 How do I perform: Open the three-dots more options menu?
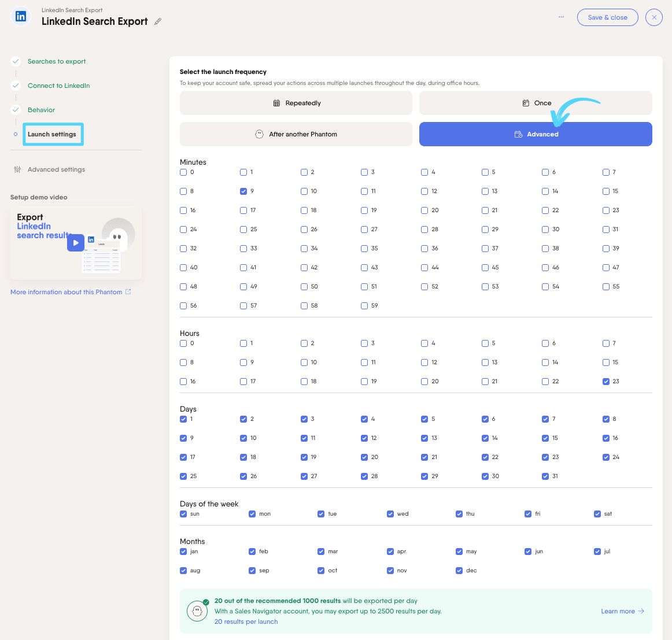pos(561,17)
